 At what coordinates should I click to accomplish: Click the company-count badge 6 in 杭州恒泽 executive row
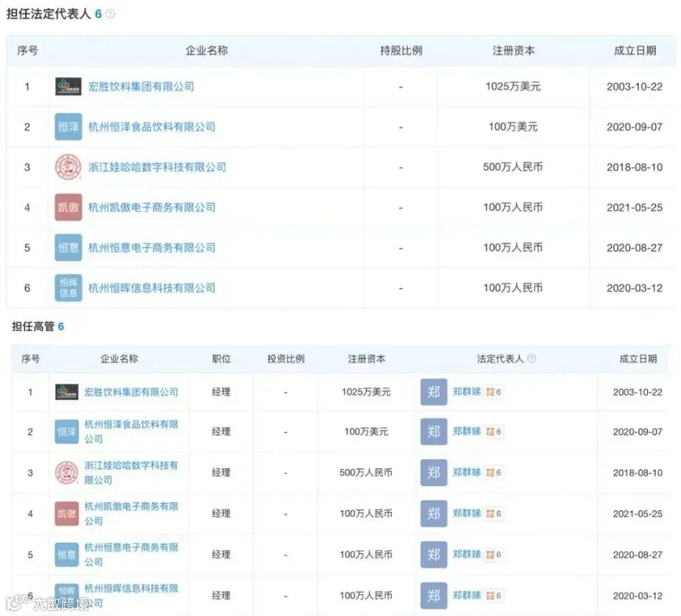494,431
